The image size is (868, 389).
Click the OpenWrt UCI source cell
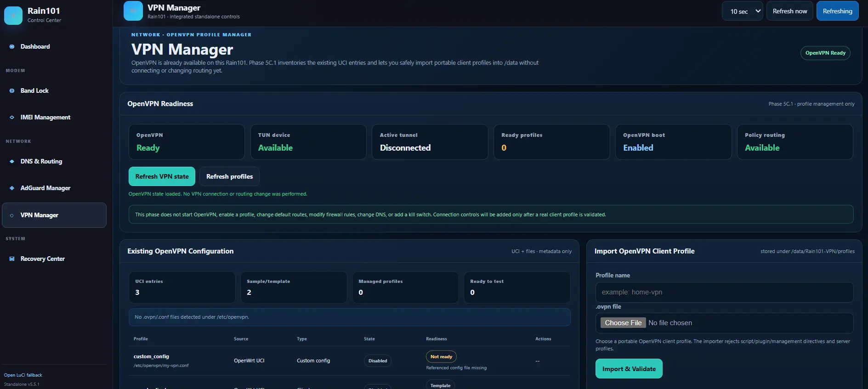coord(249,361)
